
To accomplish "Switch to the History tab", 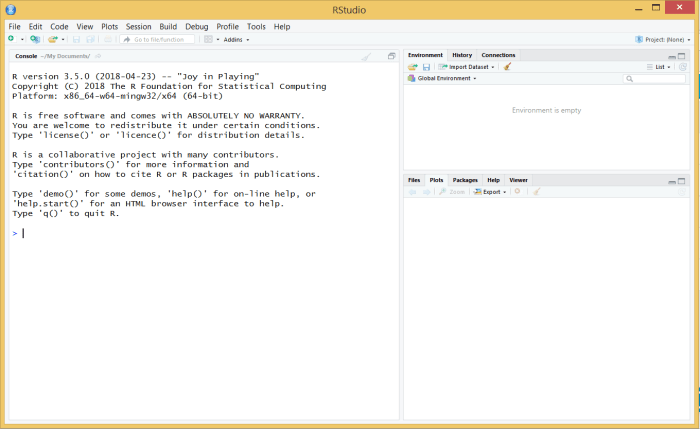I will click(462, 55).
